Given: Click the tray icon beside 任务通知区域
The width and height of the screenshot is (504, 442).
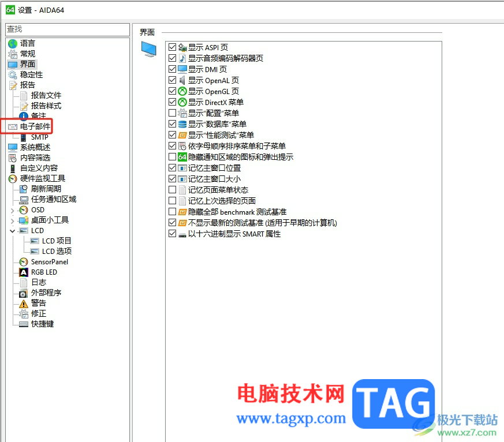Looking at the screenshot, I should point(24,200).
